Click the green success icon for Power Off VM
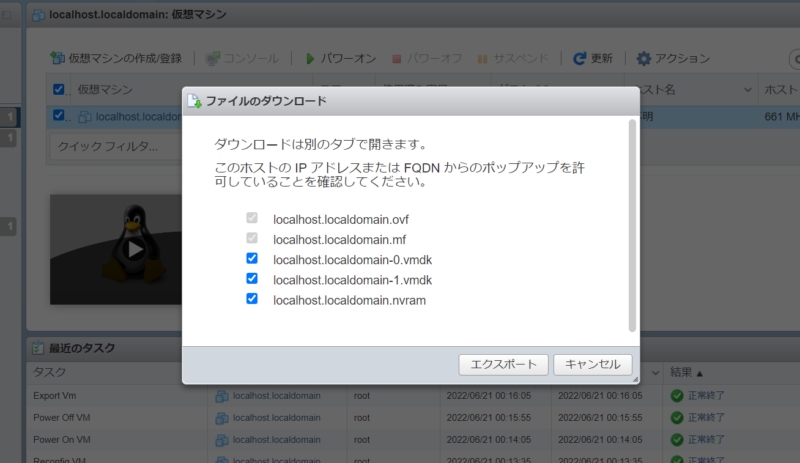 (677, 417)
